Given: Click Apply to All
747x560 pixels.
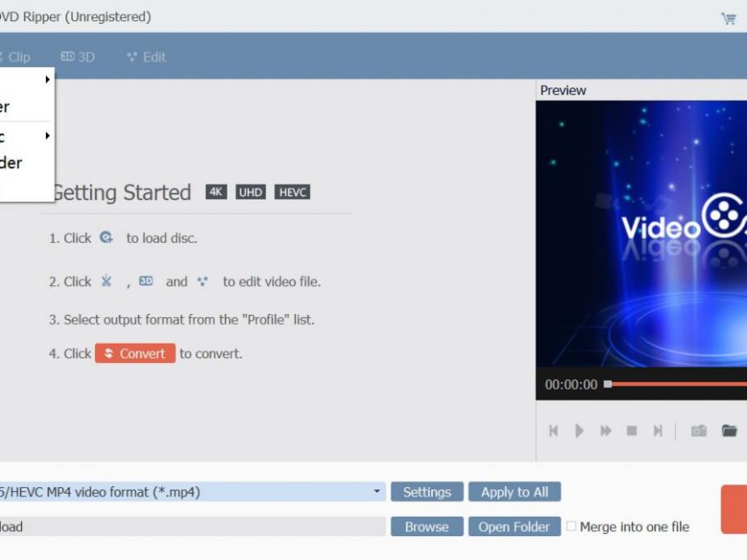Looking at the screenshot, I should tap(514, 492).
